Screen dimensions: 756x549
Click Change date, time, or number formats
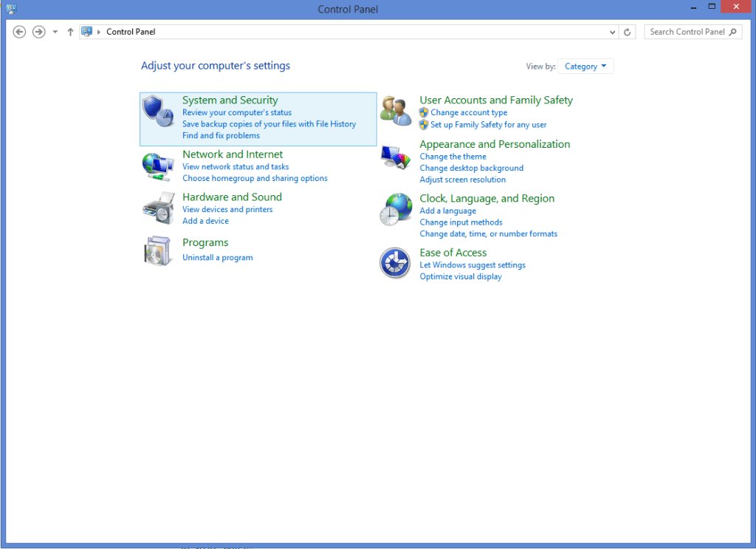click(x=488, y=234)
